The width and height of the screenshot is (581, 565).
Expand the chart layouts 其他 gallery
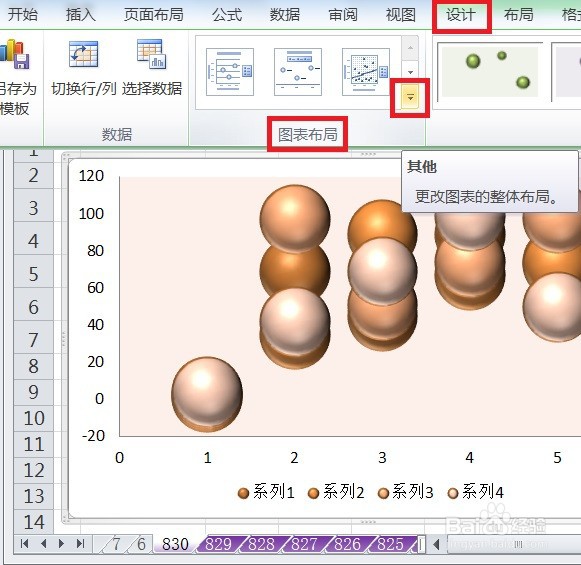(x=410, y=97)
